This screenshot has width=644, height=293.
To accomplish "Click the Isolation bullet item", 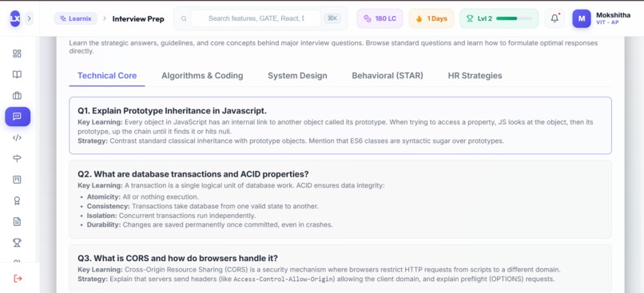I will click(x=171, y=216).
